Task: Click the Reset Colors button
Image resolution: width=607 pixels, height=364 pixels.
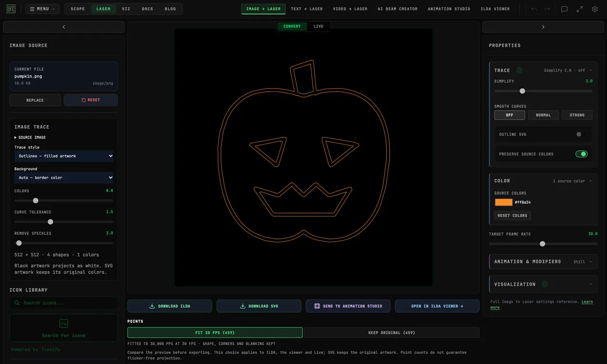Action: [513, 216]
